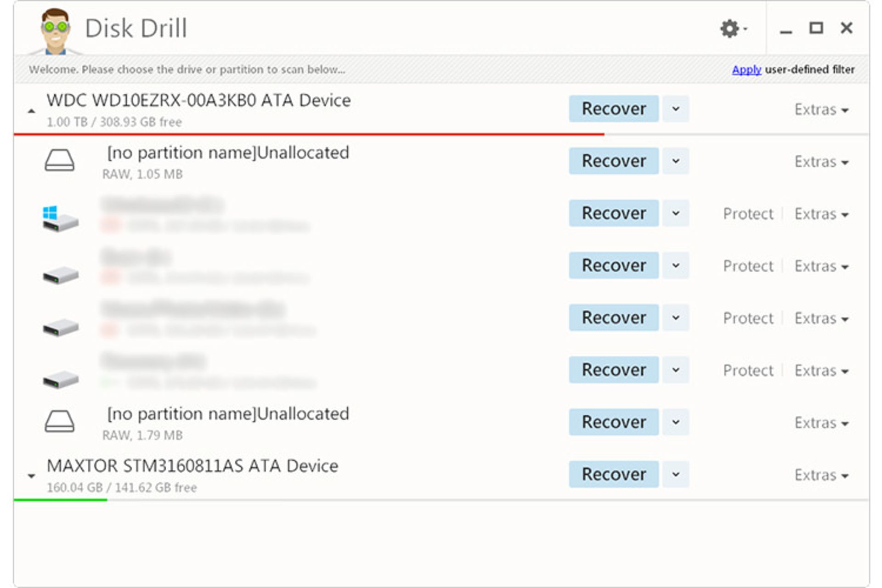Open Extras menu for WDC device
Image resolution: width=882 pixels, height=588 pixels.
pyautogui.click(x=821, y=109)
